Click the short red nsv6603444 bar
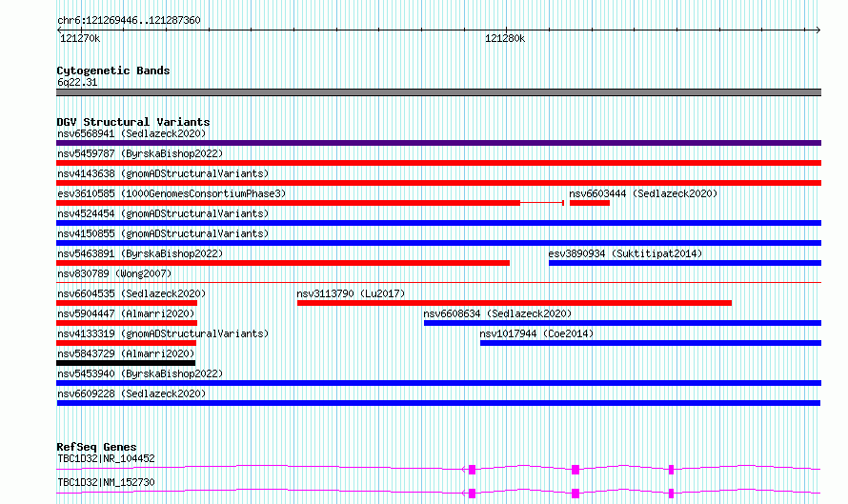The image size is (848, 504). click(590, 203)
